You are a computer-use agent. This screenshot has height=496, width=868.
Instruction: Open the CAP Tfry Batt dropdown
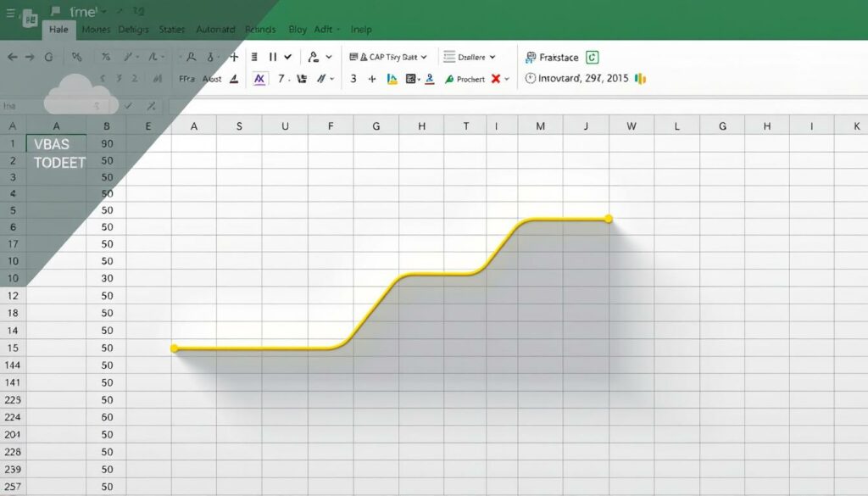tap(388, 57)
